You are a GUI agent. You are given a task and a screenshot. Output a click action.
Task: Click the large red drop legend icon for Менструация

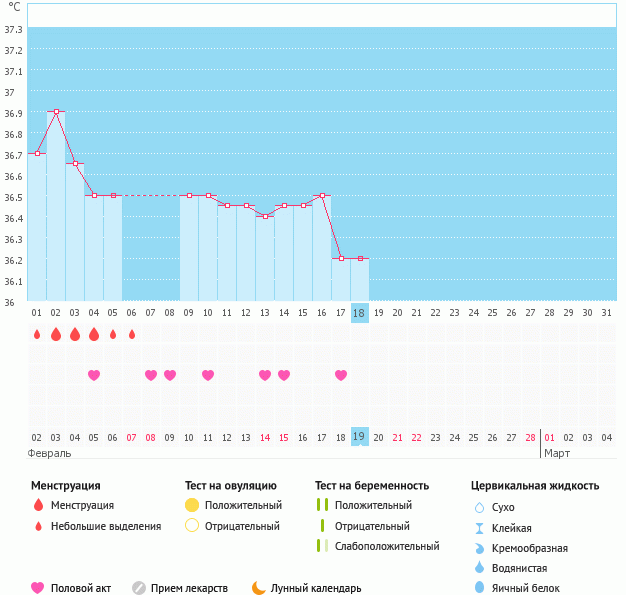pos(38,505)
